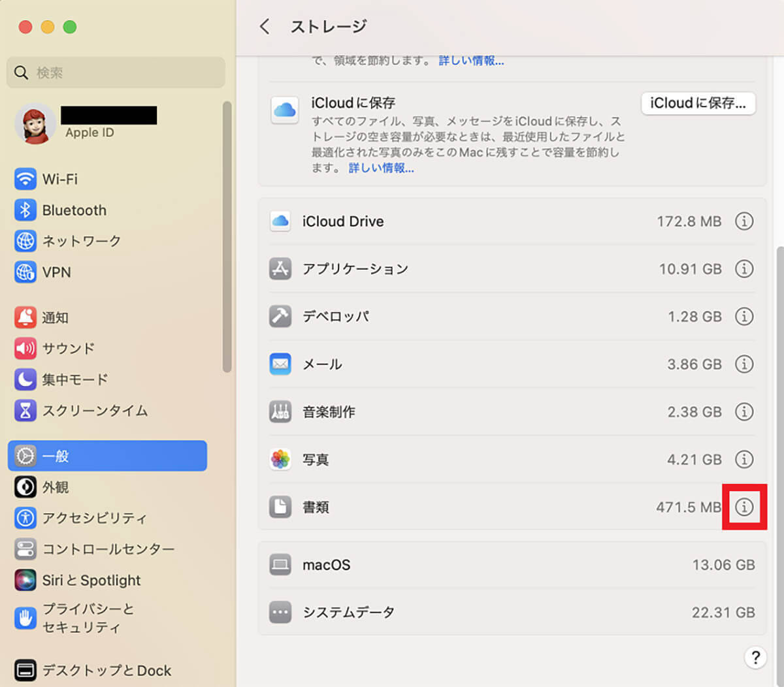Open 詳しい情報 link under iCloudに保存
Screen dimensions: 784x687
tap(381, 168)
